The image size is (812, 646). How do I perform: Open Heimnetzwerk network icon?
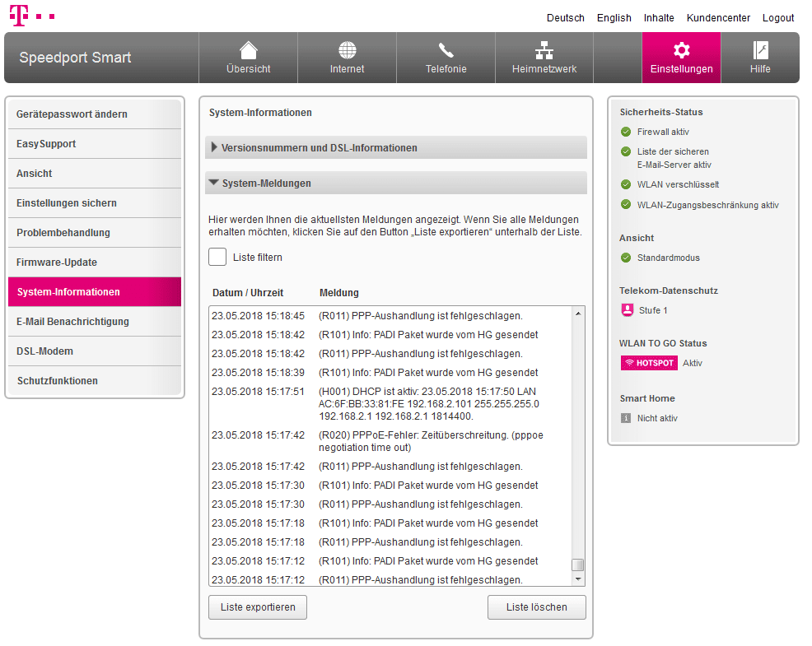click(544, 50)
